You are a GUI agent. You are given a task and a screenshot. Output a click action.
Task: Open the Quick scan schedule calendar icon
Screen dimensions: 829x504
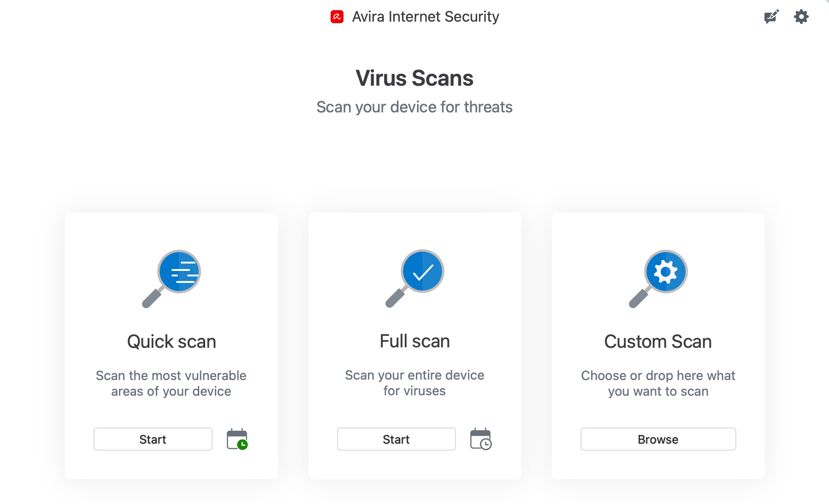pyautogui.click(x=237, y=439)
